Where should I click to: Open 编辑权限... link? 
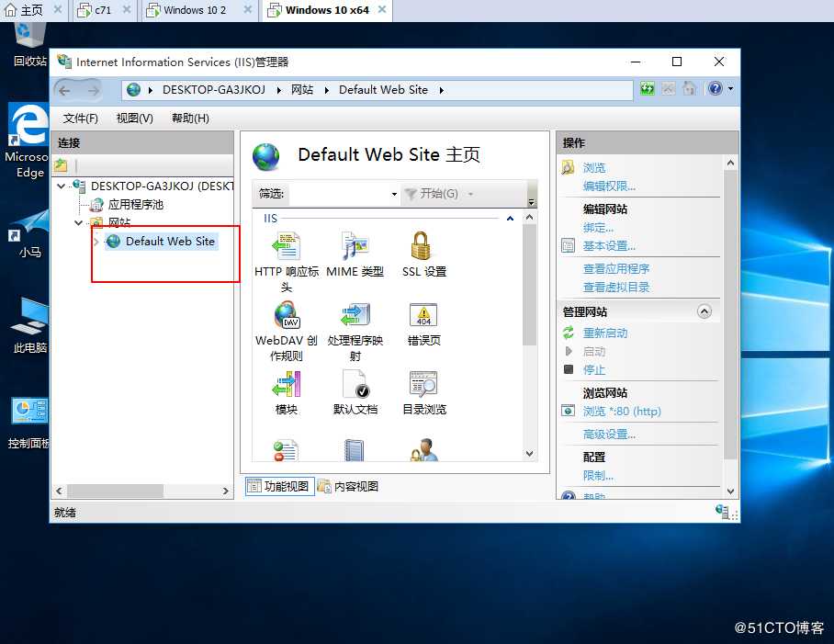pyautogui.click(x=609, y=186)
